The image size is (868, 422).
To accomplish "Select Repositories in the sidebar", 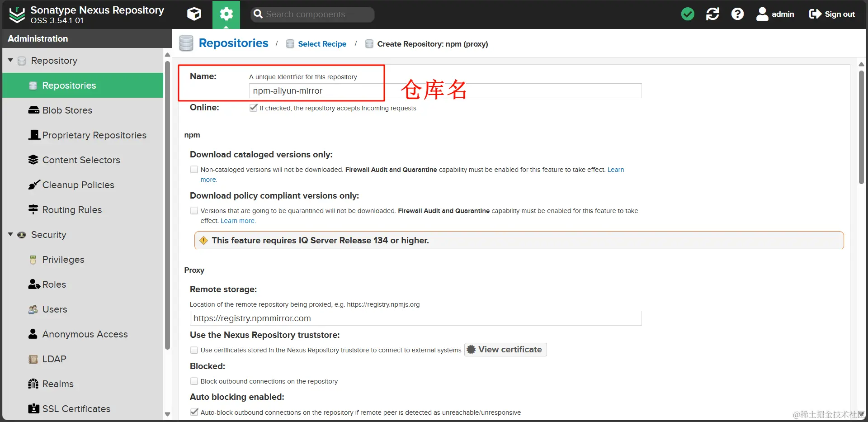I will [x=83, y=85].
